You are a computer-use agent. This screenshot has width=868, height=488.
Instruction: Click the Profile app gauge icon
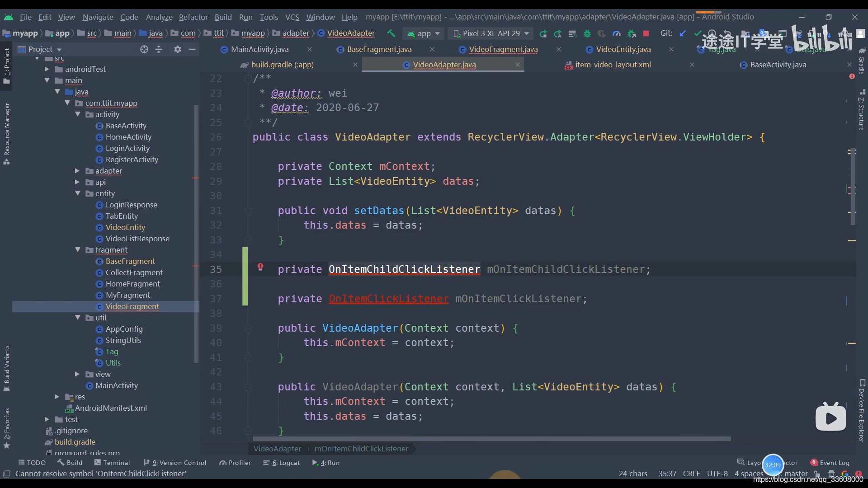[x=617, y=33]
